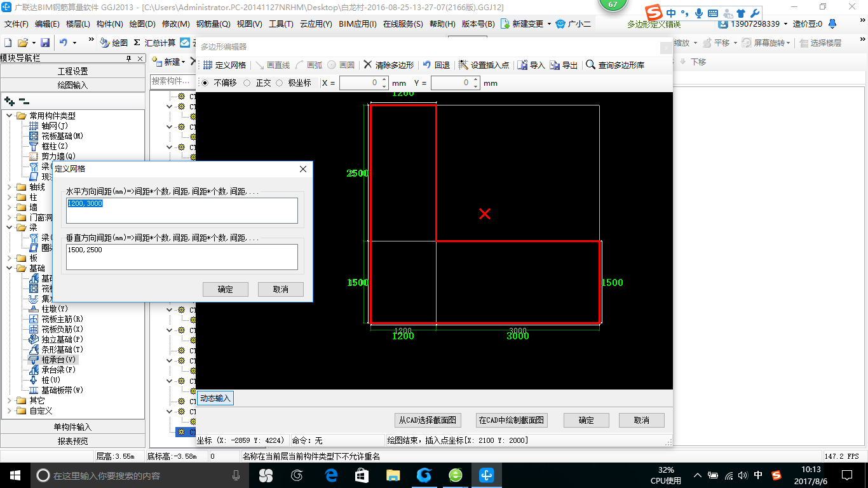Select the 不偏移 no-offset radio button
Image resolution: width=868 pixels, height=488 pixels.
[x=205, y=83]
